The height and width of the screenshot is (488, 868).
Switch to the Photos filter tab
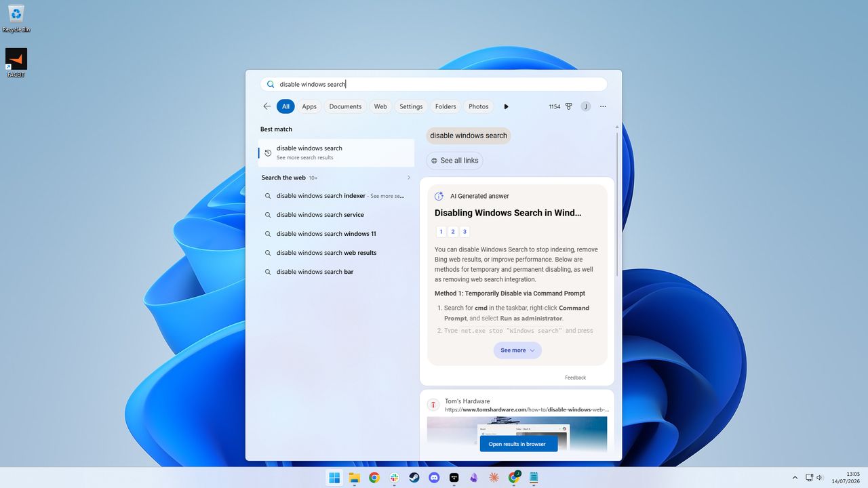[x=478, y=106]
